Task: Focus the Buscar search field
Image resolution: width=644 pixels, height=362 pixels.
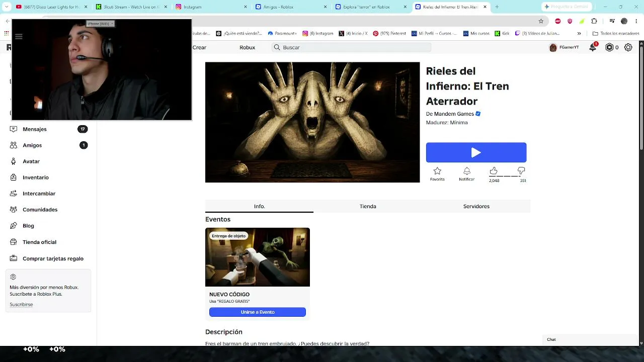Action: pyautogui.click(x=352, y=47)
